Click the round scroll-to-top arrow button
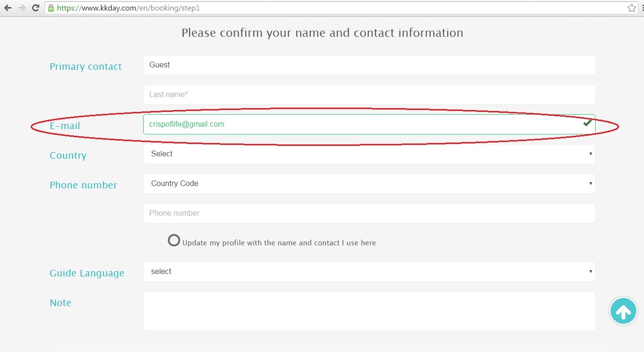Image resolution: width=644 pixels, height=352 pixels. [623, 311]
